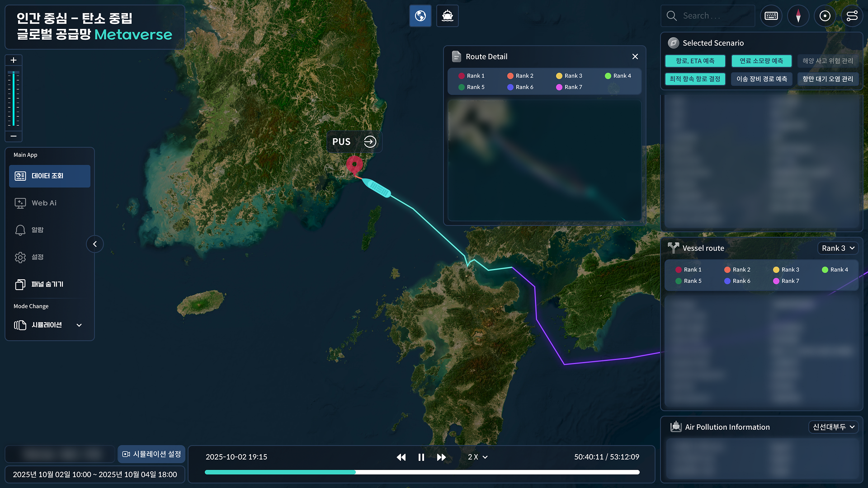Click the PUS port arrow icon
Image resolution: width=868 pixels, height=488 pixels.
point(370,142)
